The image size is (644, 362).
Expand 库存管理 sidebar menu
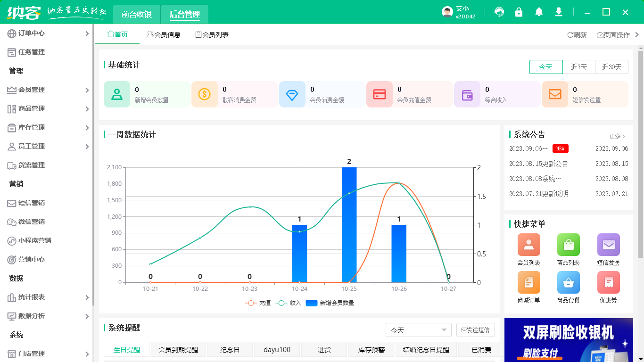pyautogui.click(x=46, y=127)
